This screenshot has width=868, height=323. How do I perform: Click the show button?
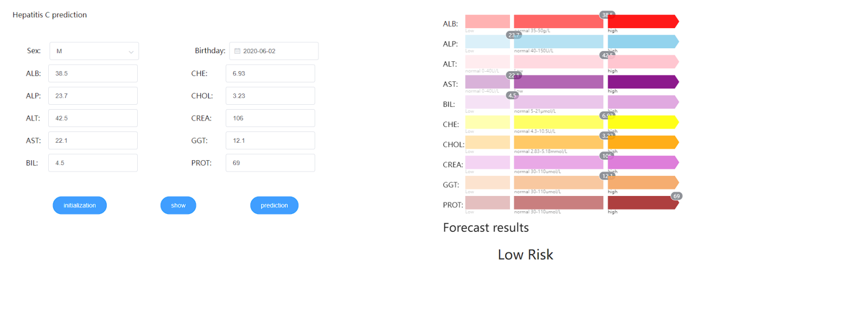pyautogui.click(x=178, y=205)
